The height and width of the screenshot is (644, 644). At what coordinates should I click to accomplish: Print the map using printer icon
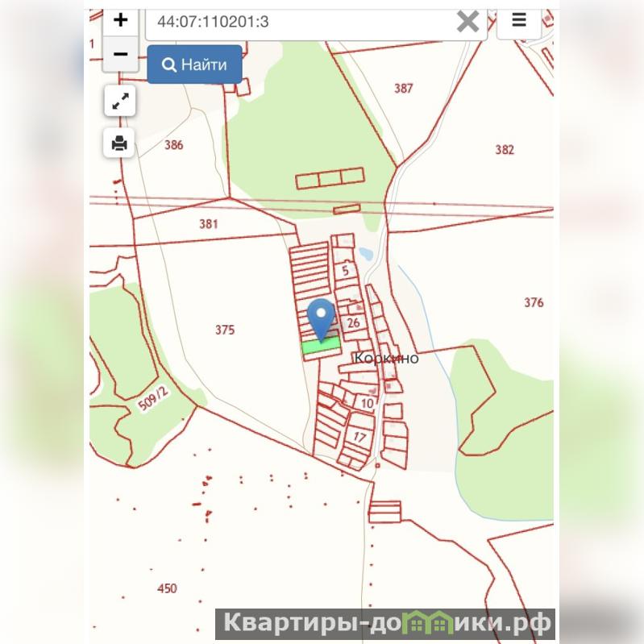click(x=119, y=143)
